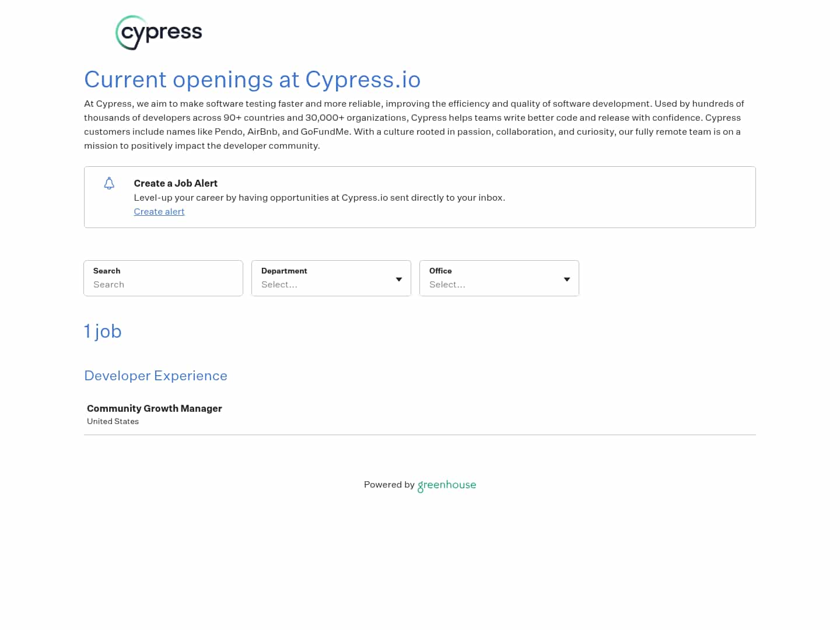Open the Create alert link
This screenshot has width=840, height=630.
pyautogui.click(x=159, y=212)
